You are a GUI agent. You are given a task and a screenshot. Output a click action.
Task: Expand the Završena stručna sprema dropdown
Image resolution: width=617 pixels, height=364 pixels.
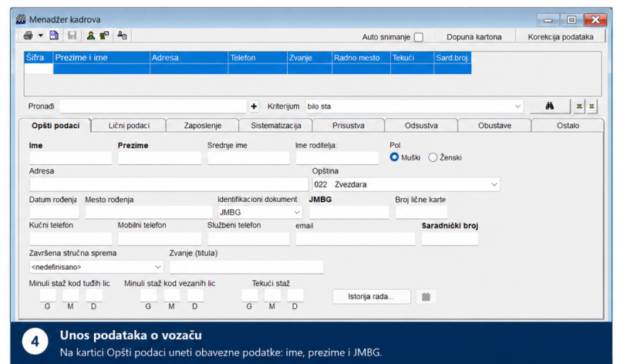pos(158,267)
